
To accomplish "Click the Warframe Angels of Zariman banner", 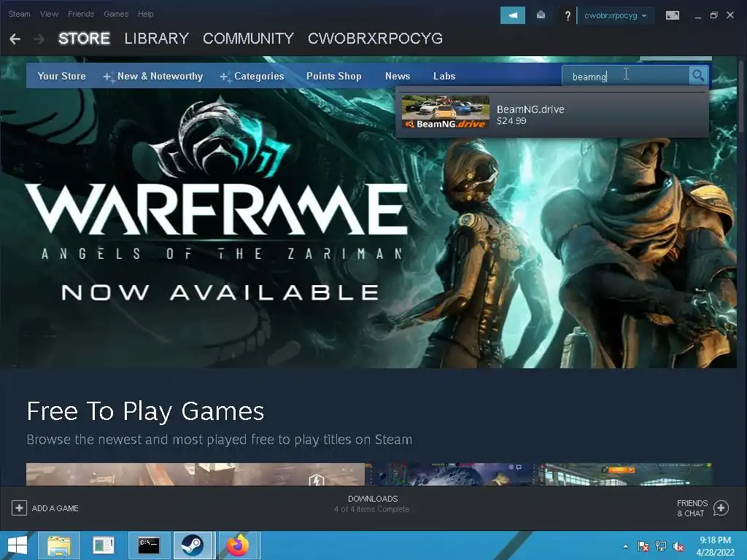I will (368, 228).
